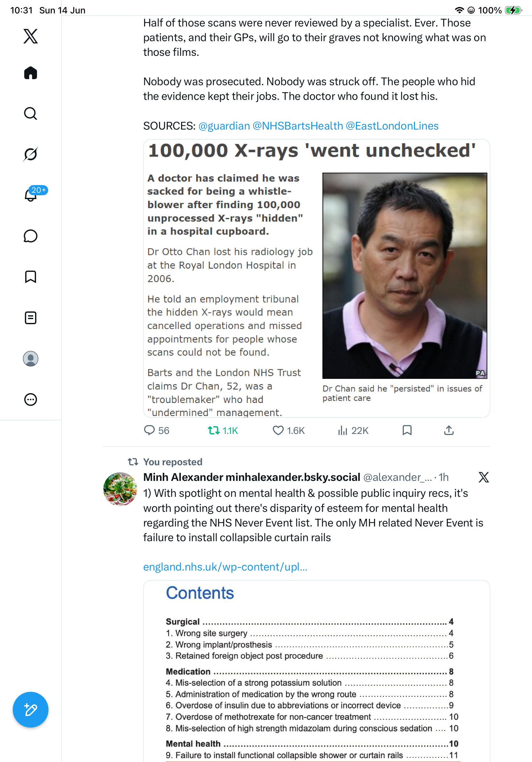This screenshot has width=532, height=762.
Task: Open the england.nhs.uk link
Action: click(x=225, y=566)
